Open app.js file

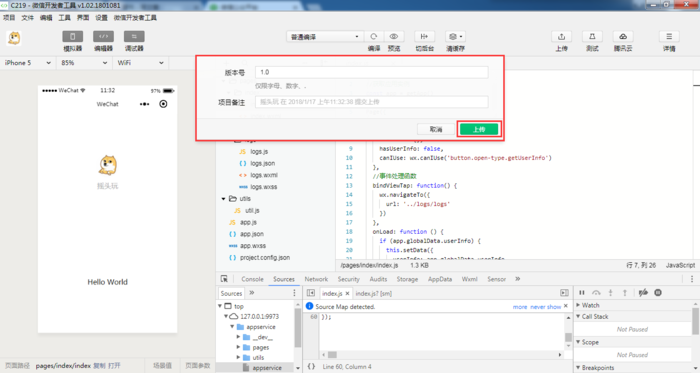pyautogui.click(x=248, y=222)
